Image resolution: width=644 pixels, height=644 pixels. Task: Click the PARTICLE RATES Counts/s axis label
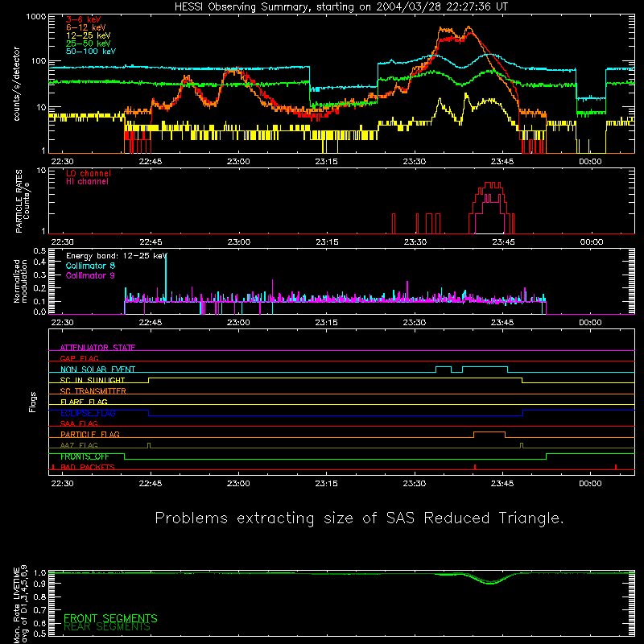23,201
